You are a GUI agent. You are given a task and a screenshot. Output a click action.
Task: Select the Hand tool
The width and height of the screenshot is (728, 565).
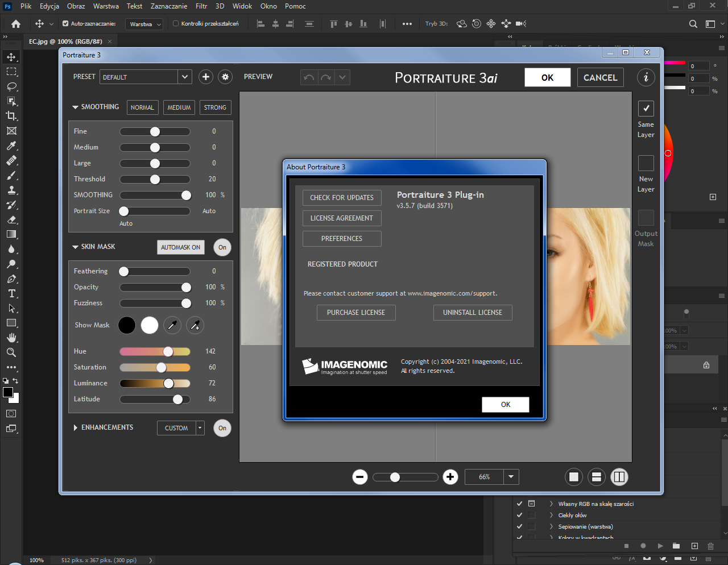pyautogui.click(x=11, y=338)
